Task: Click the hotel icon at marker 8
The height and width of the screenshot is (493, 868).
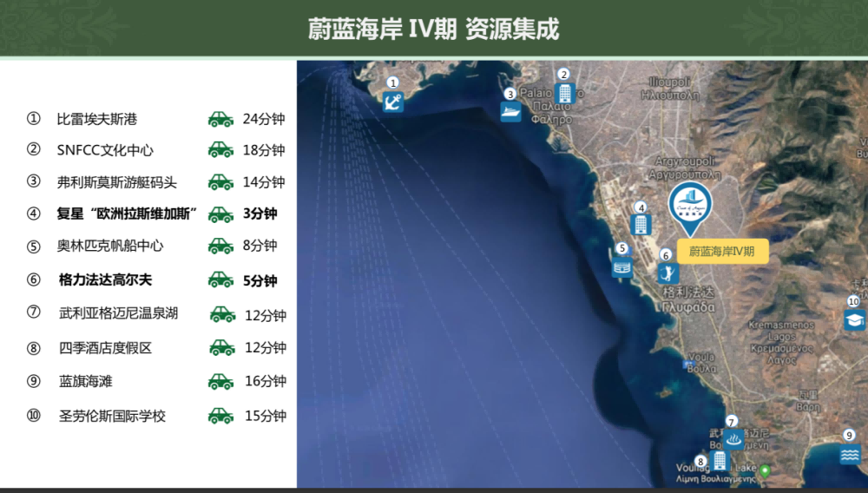Action: tap(720, 460)
